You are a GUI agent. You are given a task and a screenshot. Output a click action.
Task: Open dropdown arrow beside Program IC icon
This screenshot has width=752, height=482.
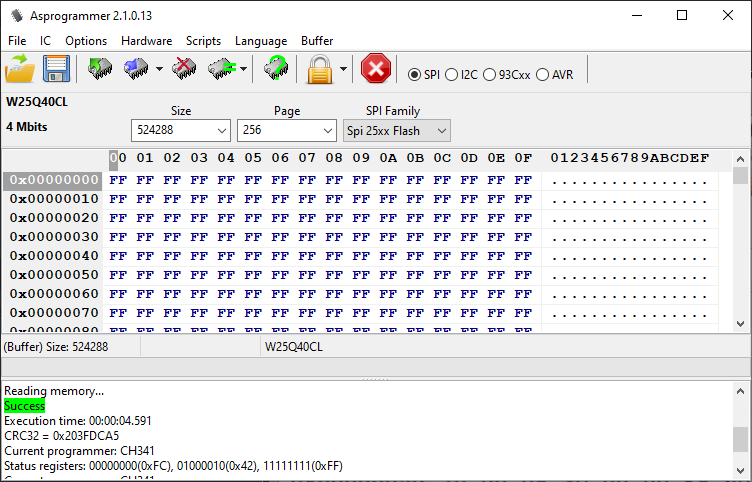click(159, 70)
